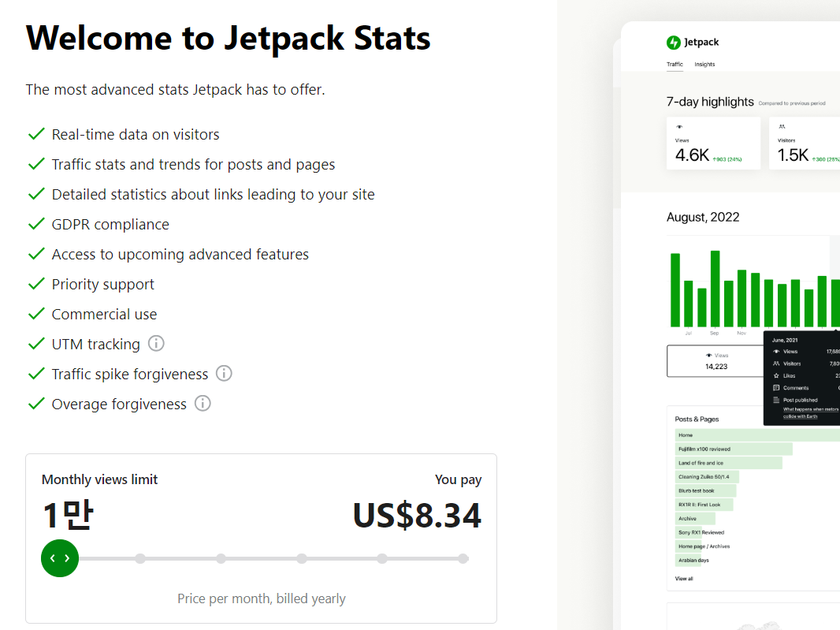Click the eye icon on the Views card

point(678,127)
